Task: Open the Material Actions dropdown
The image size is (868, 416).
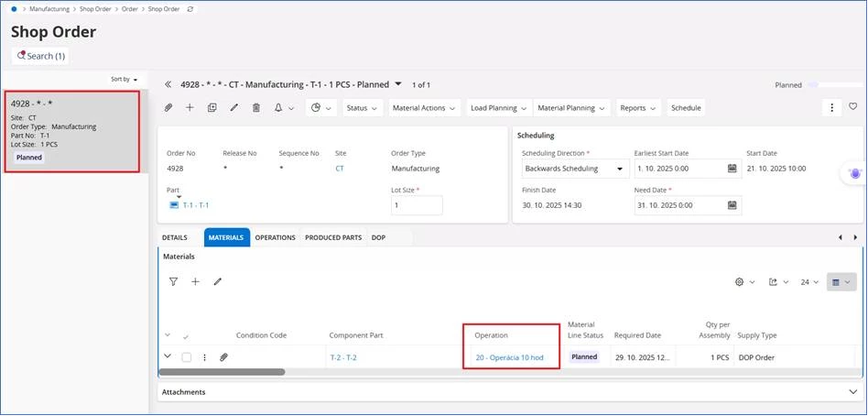Action: (x=424, y=108)
